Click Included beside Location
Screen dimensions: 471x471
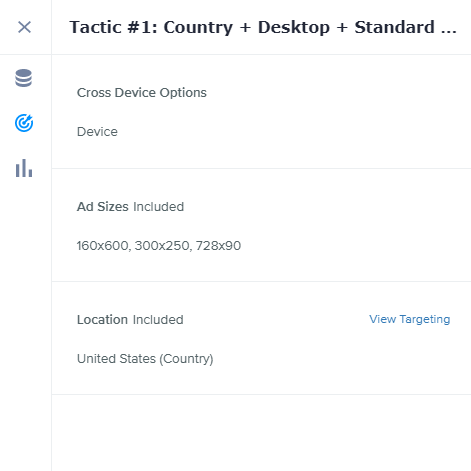158,320
